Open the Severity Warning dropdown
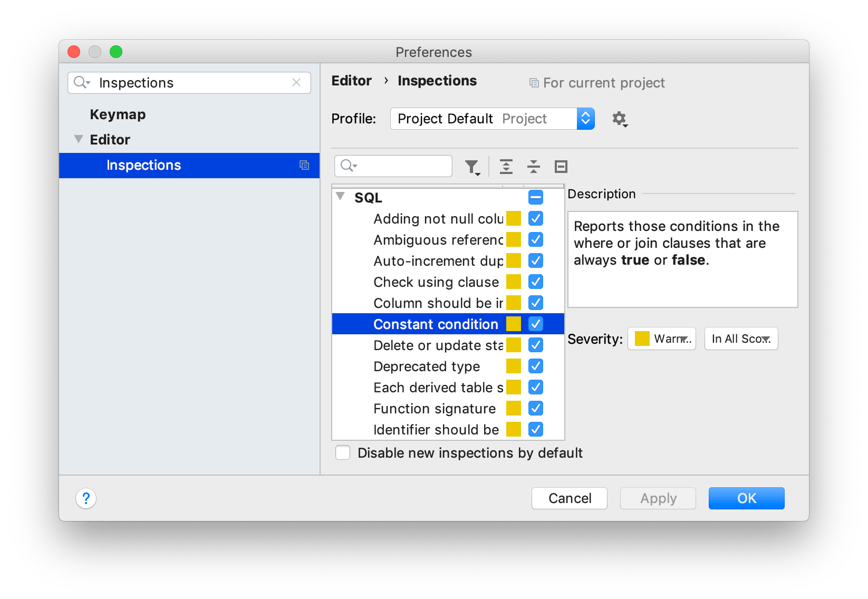 coord(661,339)
